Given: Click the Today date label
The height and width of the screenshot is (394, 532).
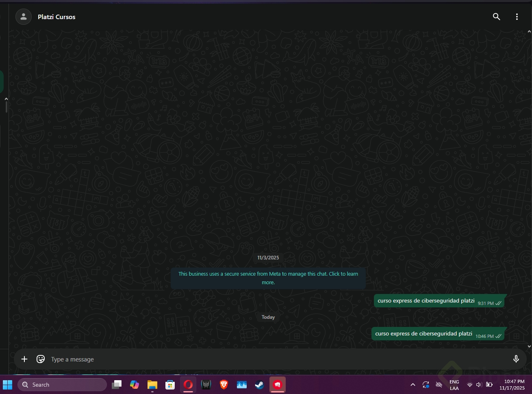Looking at the screenshot, I should click(268, 317).
